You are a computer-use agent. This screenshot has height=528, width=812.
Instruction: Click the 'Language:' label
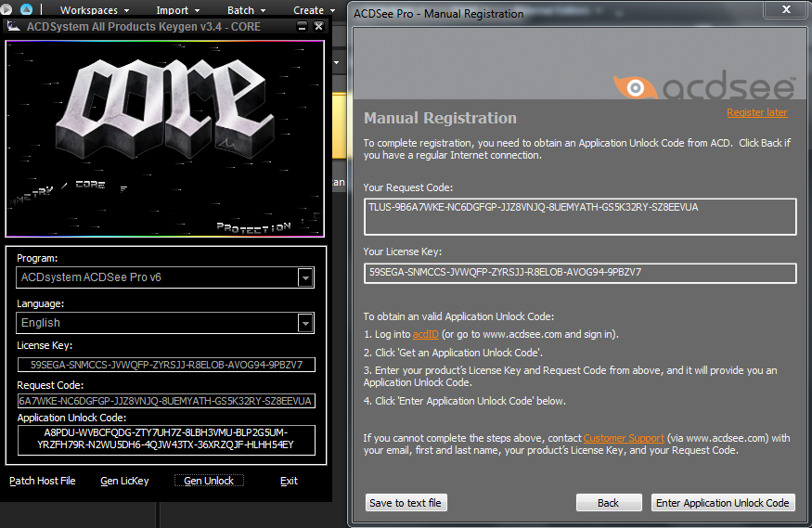41,303
